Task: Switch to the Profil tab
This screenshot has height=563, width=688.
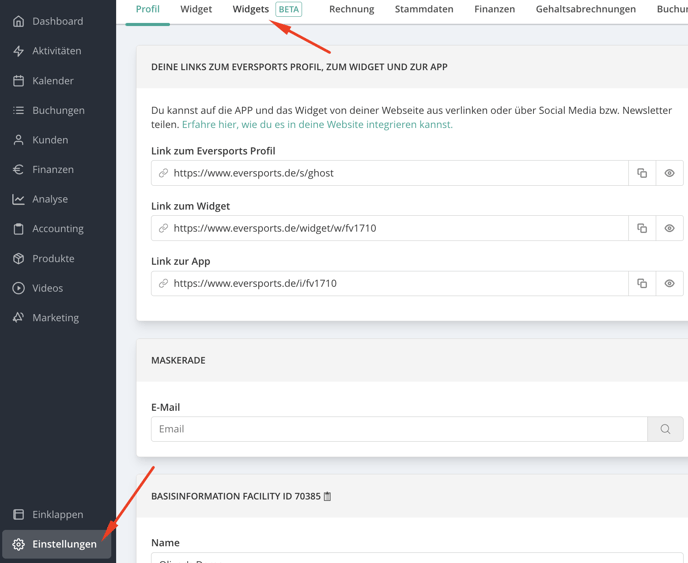Action: point(147,9)
